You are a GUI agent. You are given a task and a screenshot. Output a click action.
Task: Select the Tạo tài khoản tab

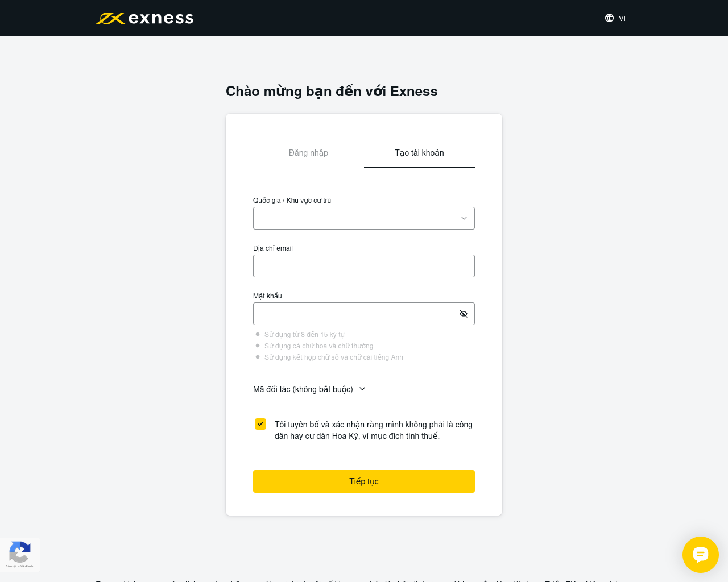[x=419, y=153]
